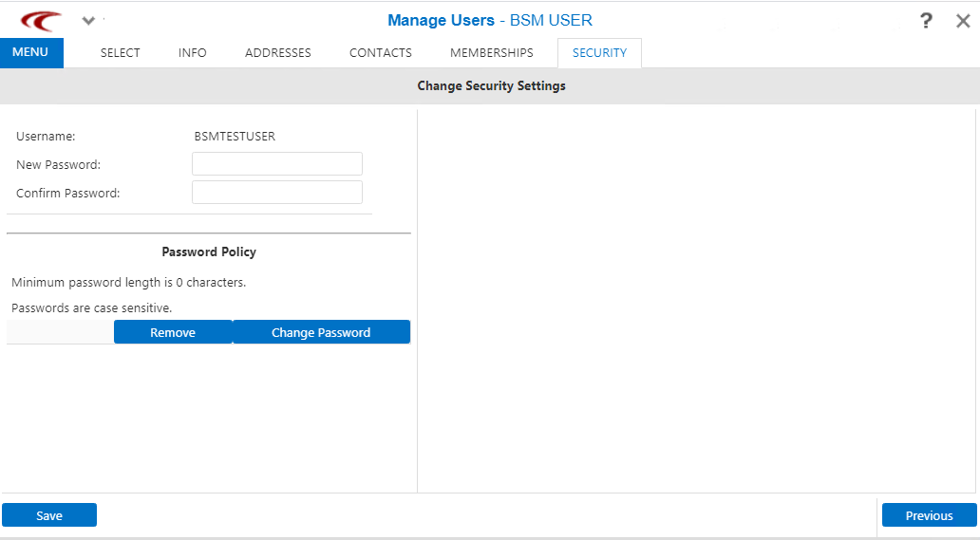Click the Change Security Settings heading
The height and width of the screenshot is (540, 980).
pos(491,86)
